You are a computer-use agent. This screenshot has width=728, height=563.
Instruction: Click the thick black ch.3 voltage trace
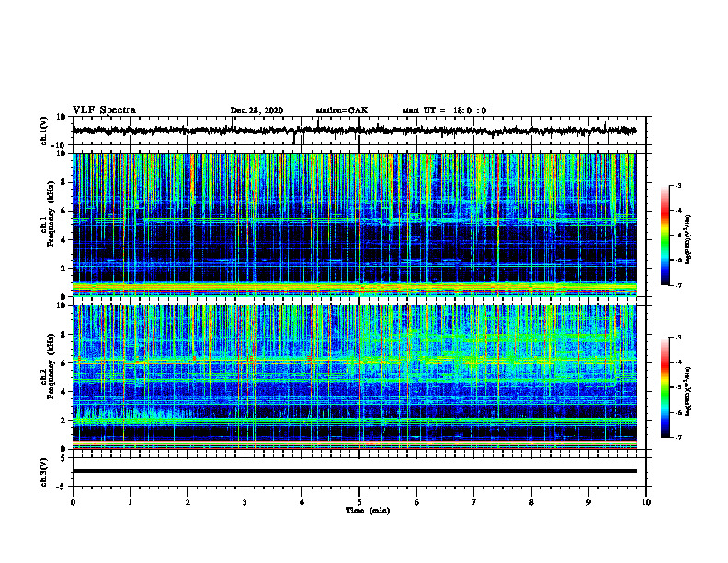[x=355, y=471]
